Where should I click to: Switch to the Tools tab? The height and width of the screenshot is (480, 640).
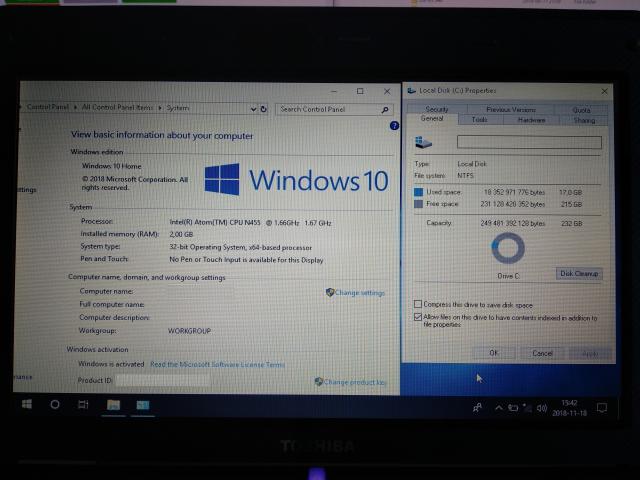click(x=480, y=119)
